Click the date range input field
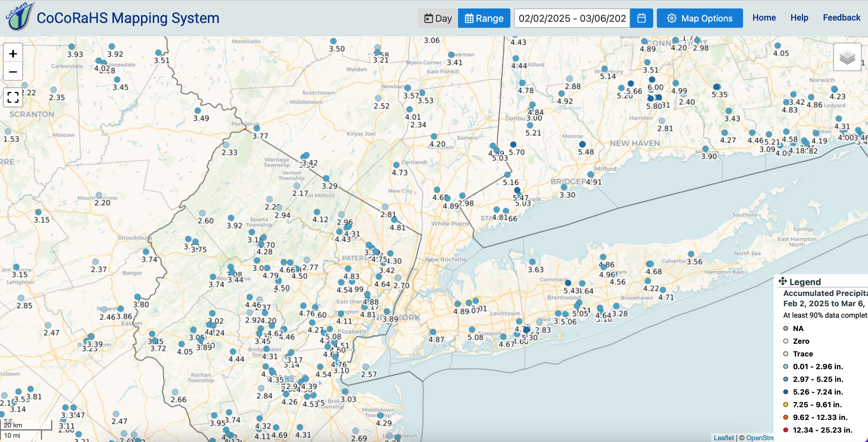Screen dimensions: 868x442 point(572,18)
